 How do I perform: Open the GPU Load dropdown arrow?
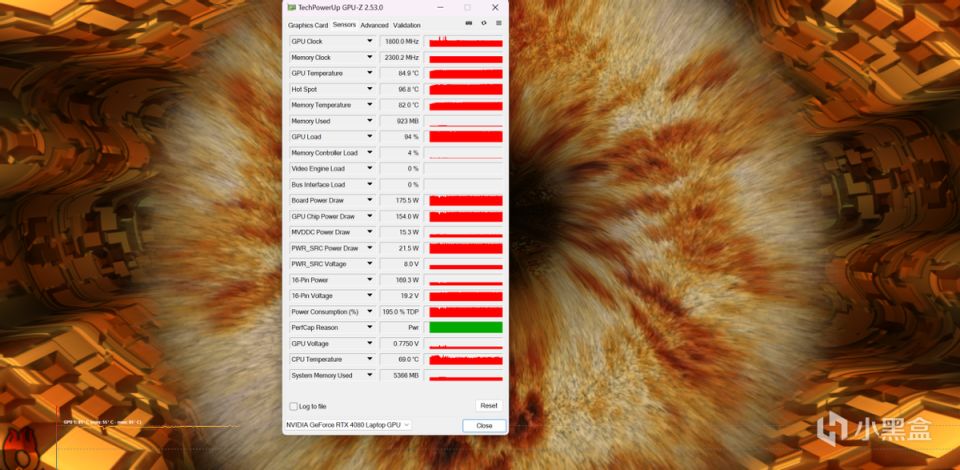click(x=370, y=136)
